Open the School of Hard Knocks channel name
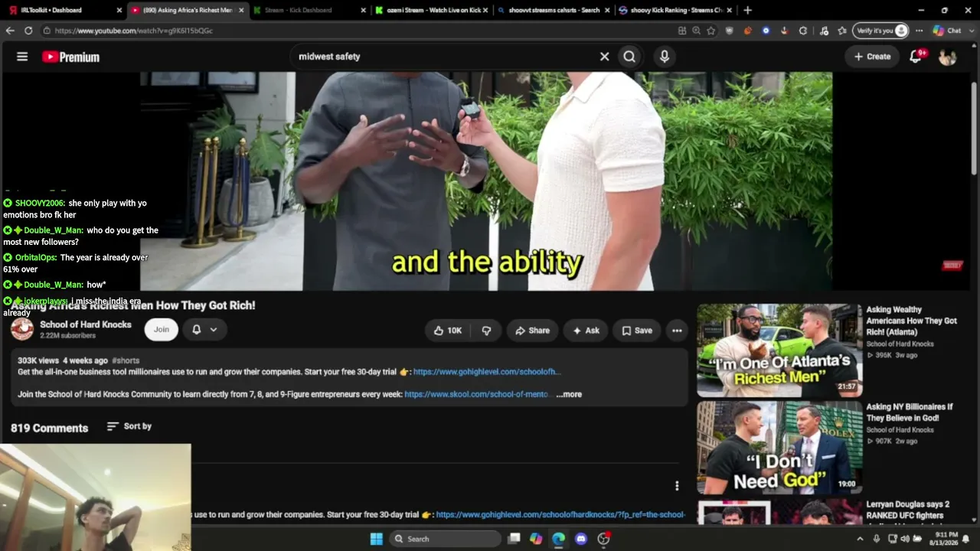Image resolution: width=980 pixels, height=551 pixels. [x=86, y=324]
